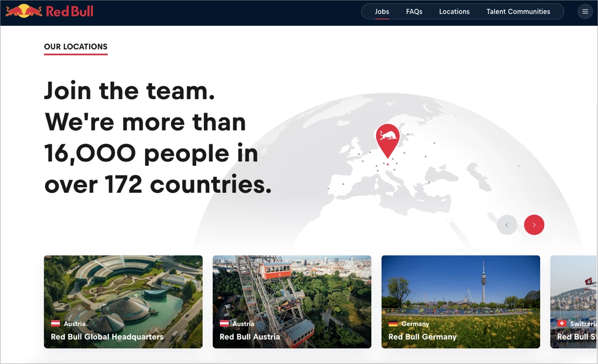The width and height of the screenshot is (598, 364).
Task: Click the Austria flag on Global Headquarters card
Action: point(55,324)
